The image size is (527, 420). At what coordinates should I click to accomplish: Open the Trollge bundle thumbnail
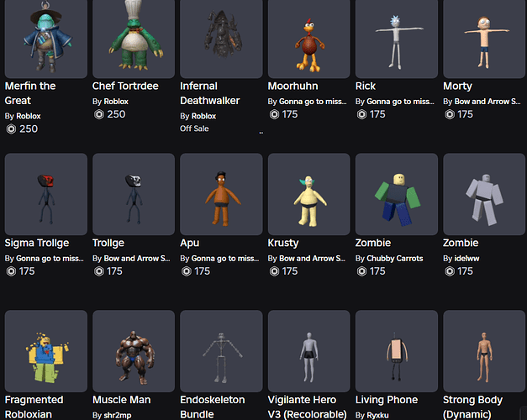pos(134,194)
